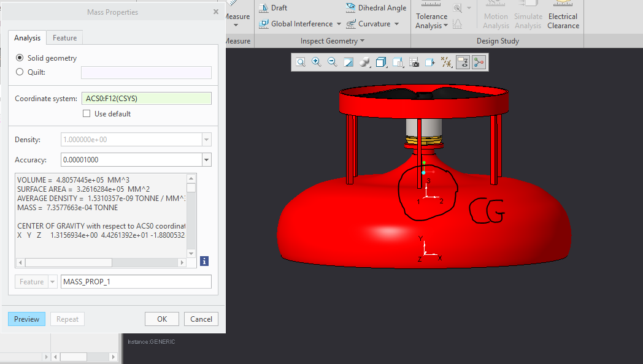Viewport: 643px width, 364px height.
Task: Click the Refit zoom icon in graphics toolbar
Action: [x=301, y=63]
